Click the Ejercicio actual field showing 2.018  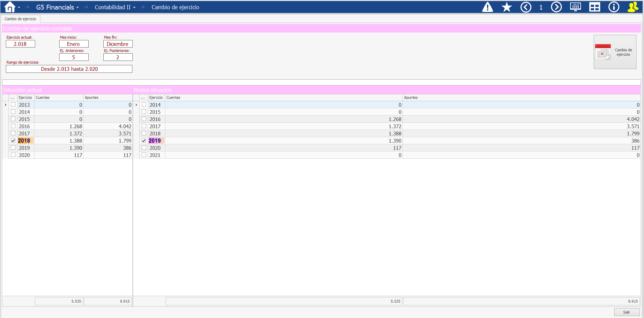pos(20,44)
